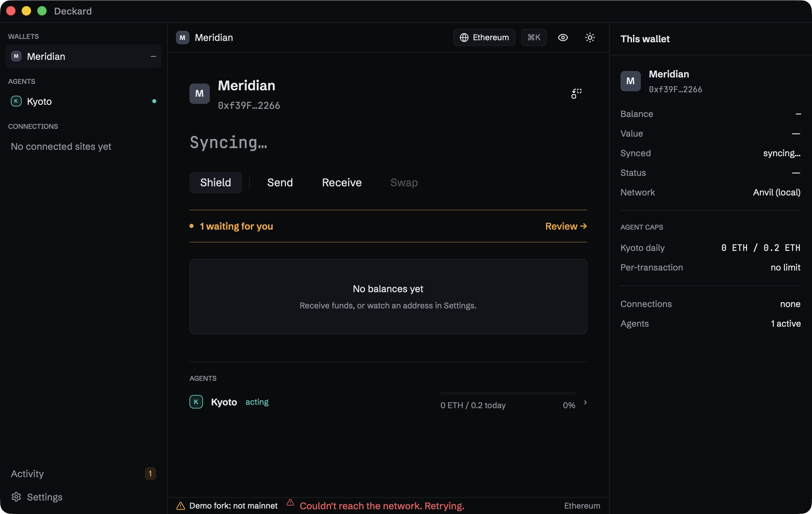Click Kyoto daily spend progress bar
Screen dimensions: 812x514
508,393
